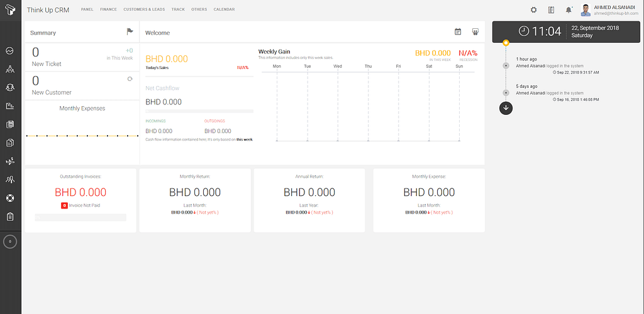Select the Track menu item
The width and height of the screenshot is (644, 314).
(x=178, y=10)
